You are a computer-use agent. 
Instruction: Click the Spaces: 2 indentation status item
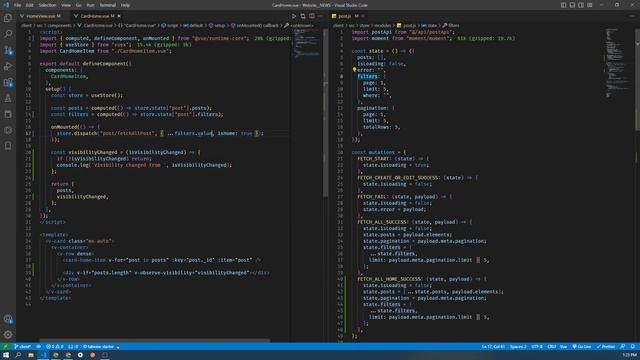tap(518, 347)
